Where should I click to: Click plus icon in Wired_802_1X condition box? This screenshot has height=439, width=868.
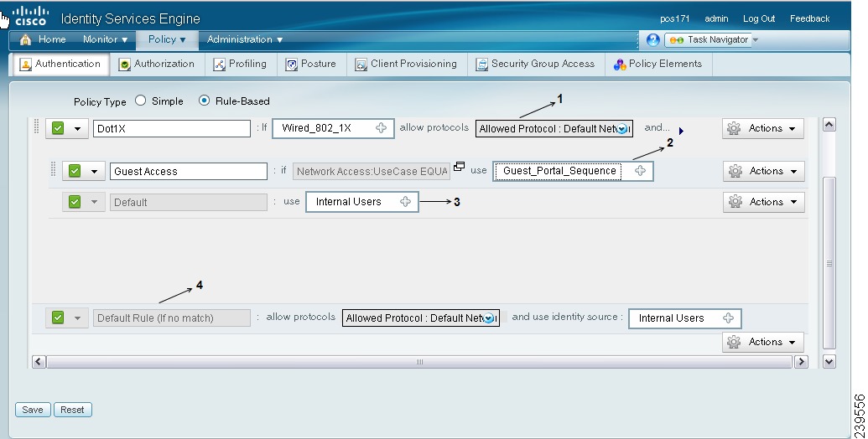click(x=381, y=128)
